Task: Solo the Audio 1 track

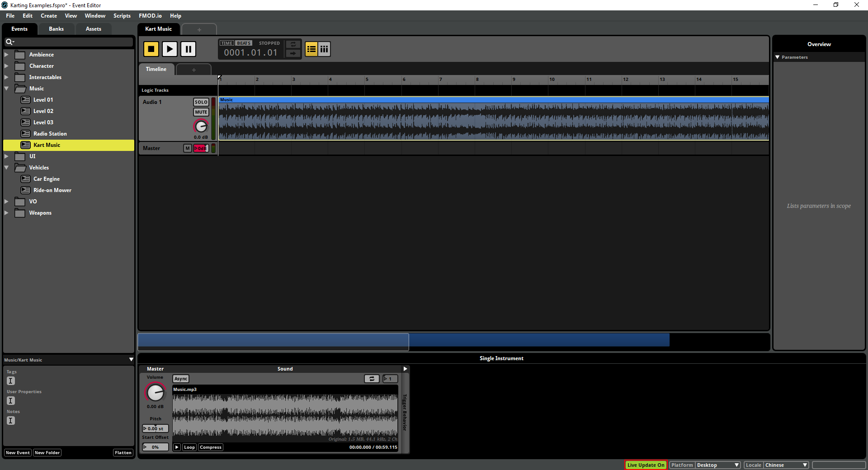Action: coord(201,102)
